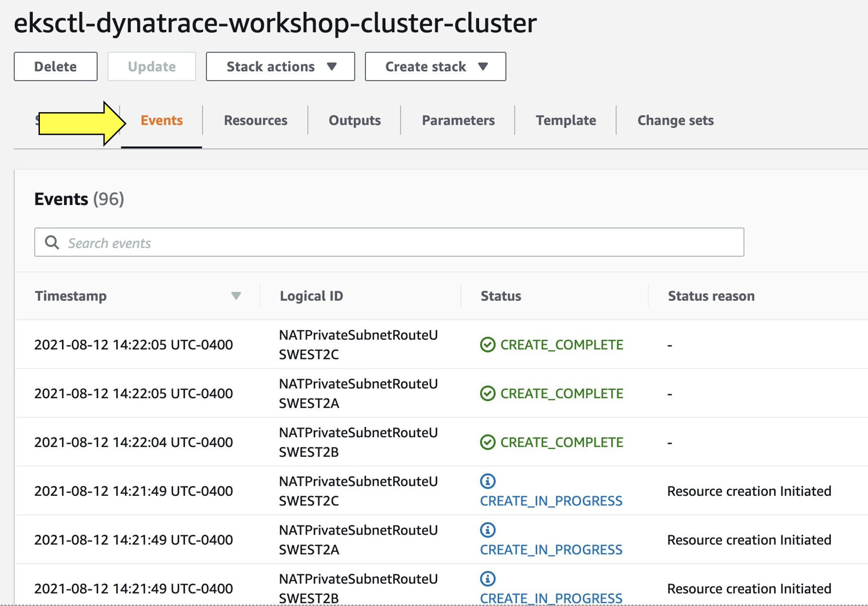Open the Outputs tab
Image resolution: width=868 pixels, height=606 pixels.
point(354,120)
